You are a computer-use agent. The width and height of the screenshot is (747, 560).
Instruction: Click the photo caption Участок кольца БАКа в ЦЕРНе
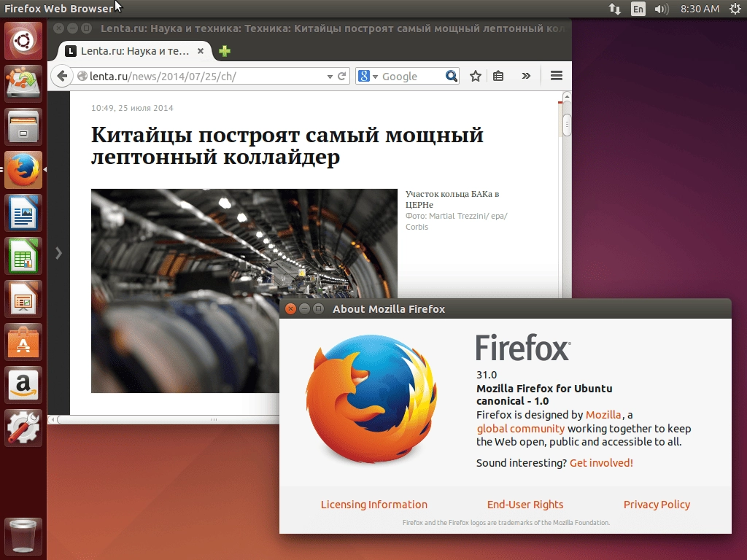(x=452, y=199)
